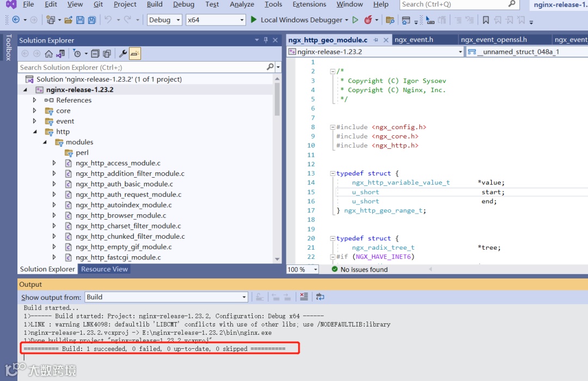Image resolution: width=588 pixels, height=381 pixels.
Task: Click the Undo arrow icon
Action: (108, 20)
